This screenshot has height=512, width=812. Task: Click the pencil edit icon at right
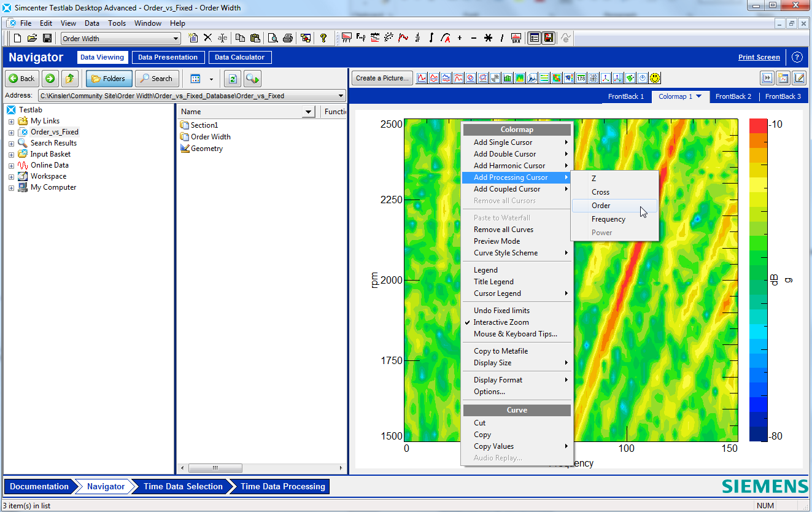(799, 78)
